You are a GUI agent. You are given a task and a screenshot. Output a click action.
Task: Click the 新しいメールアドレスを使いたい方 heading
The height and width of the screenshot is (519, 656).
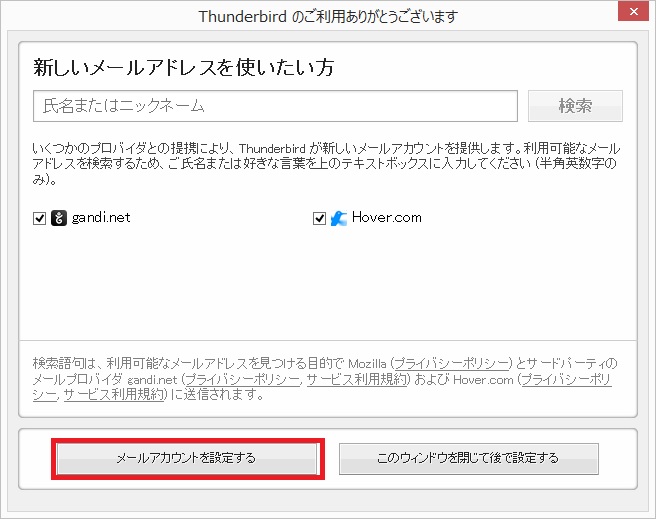184,68
